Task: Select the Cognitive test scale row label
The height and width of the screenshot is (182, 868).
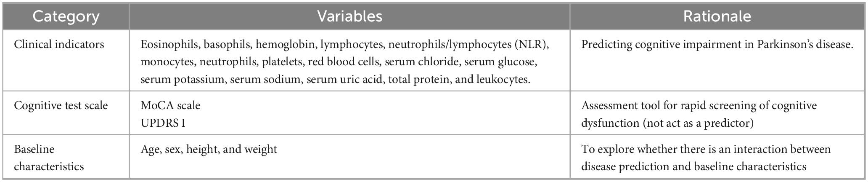Action: pos(61,105)
